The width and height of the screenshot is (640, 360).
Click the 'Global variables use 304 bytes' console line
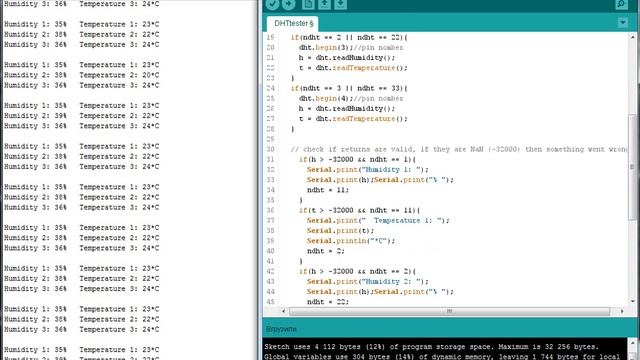click(442, 357)
